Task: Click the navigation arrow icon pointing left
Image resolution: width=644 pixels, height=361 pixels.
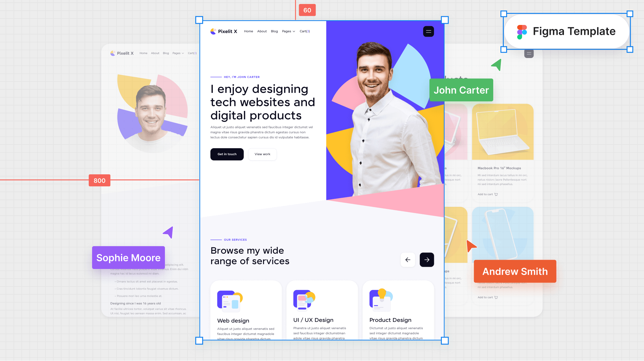Action: click(407, 260)
